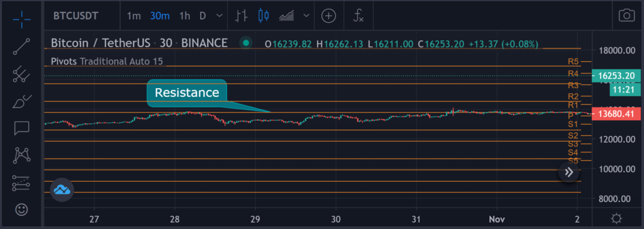This screenshot has width=644, height=229.
Task: Click the R3 pivot label
Action: pyautogui.click(x=574, y=85)
